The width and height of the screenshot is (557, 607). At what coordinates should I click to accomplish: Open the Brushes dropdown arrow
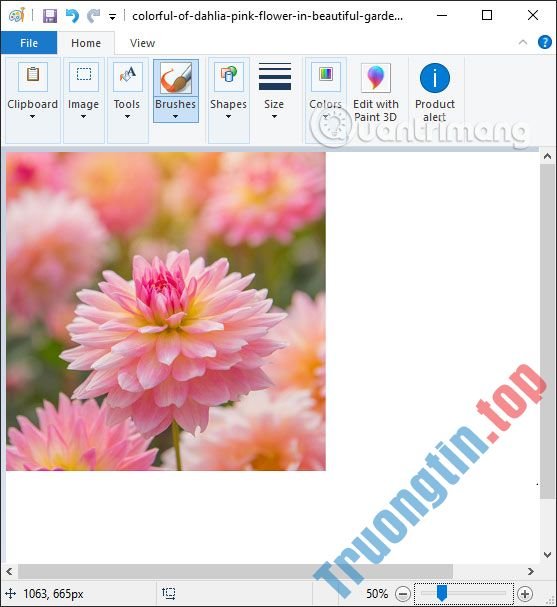pos(176,117)
